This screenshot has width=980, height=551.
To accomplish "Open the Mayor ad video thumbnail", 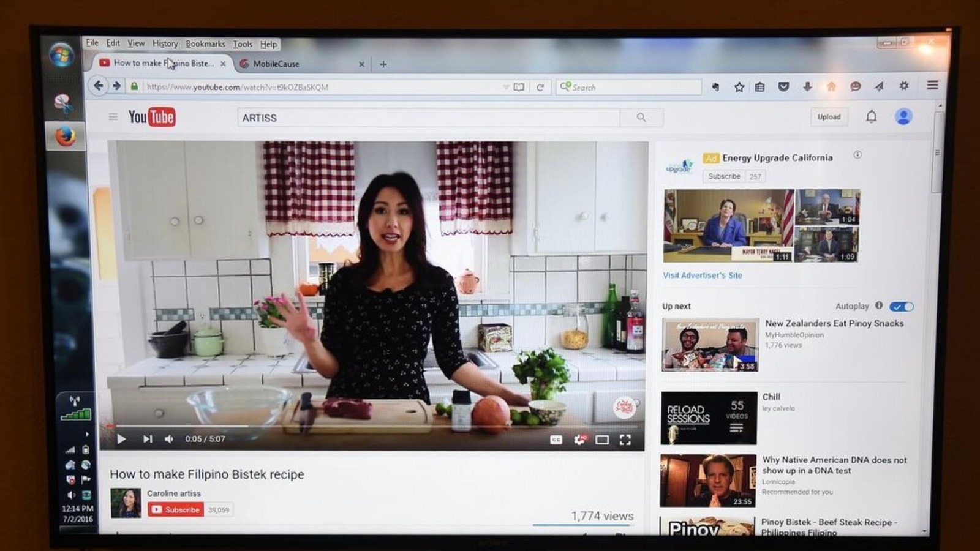I will [x=728, y=225].
